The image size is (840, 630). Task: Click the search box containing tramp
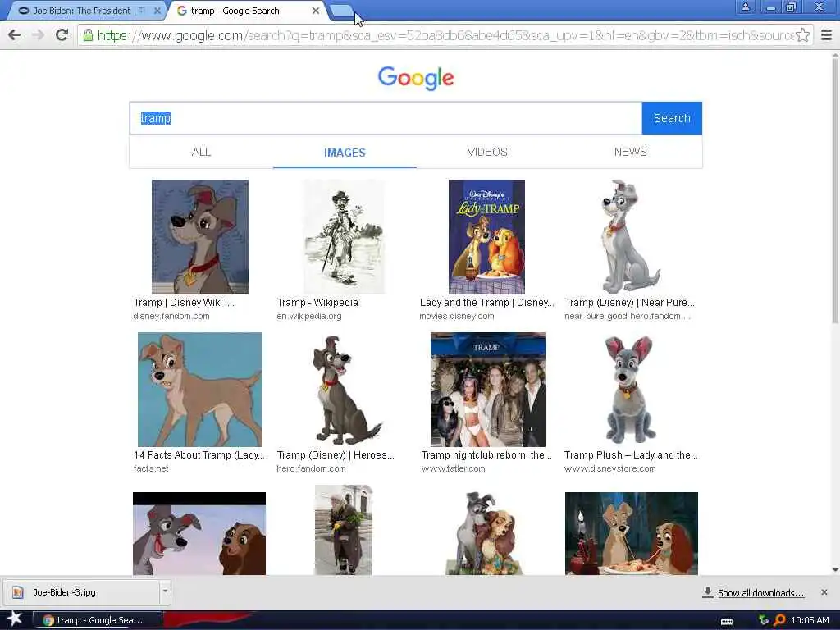(386, 118)
